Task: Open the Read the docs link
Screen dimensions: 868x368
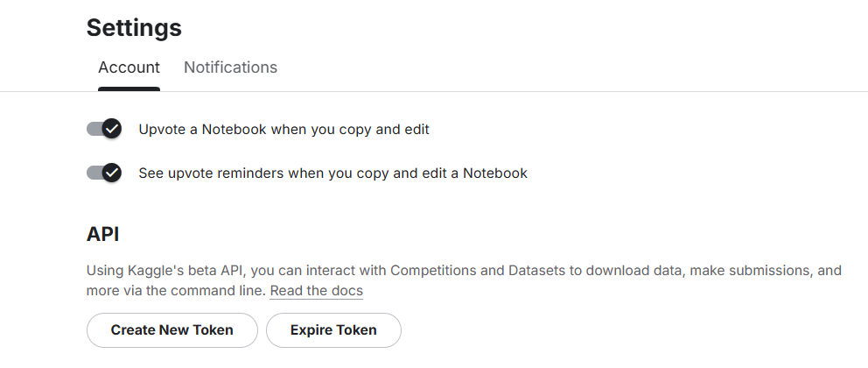Action: coord(316,291)
